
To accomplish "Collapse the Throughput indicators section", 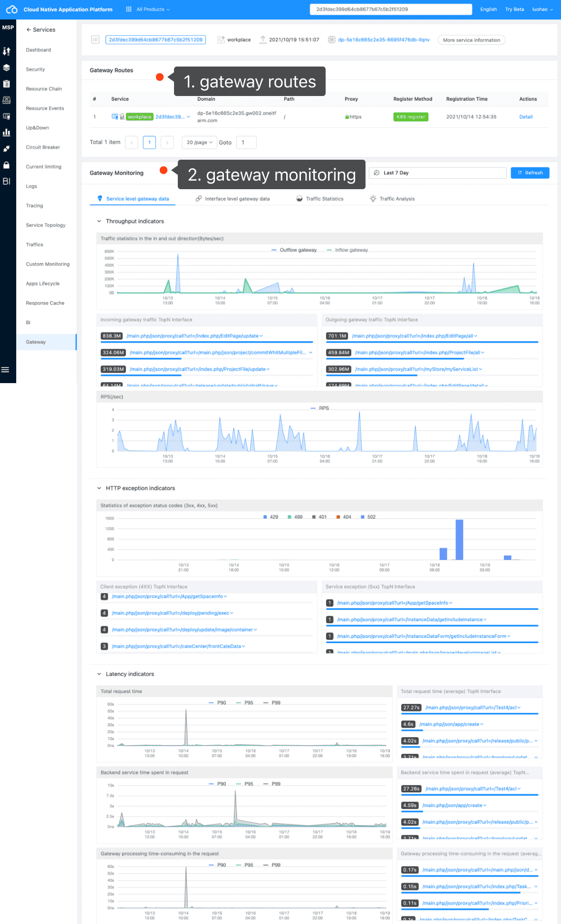I will [x=99, y=221].
